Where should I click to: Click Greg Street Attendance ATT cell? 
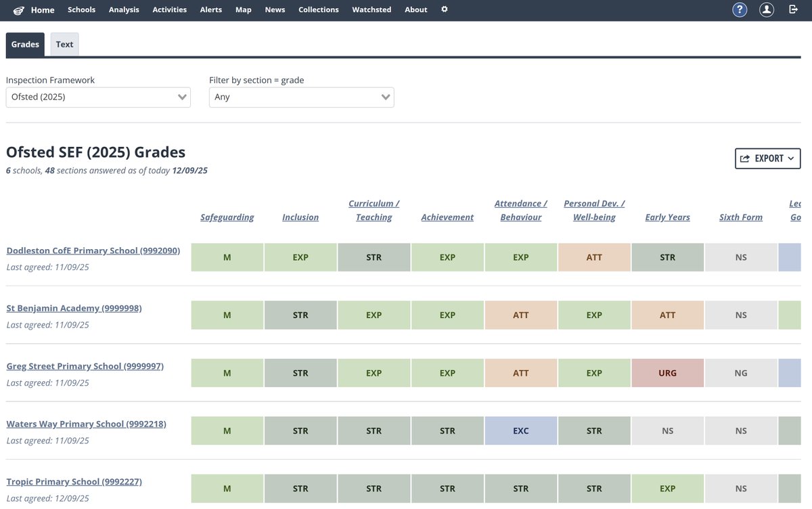coord(521,373)
